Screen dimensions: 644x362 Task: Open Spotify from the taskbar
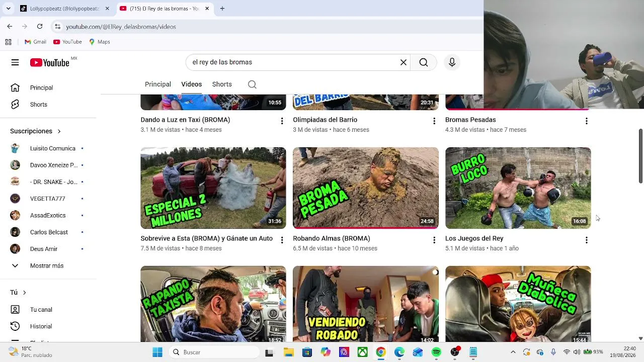click(436, 352)
